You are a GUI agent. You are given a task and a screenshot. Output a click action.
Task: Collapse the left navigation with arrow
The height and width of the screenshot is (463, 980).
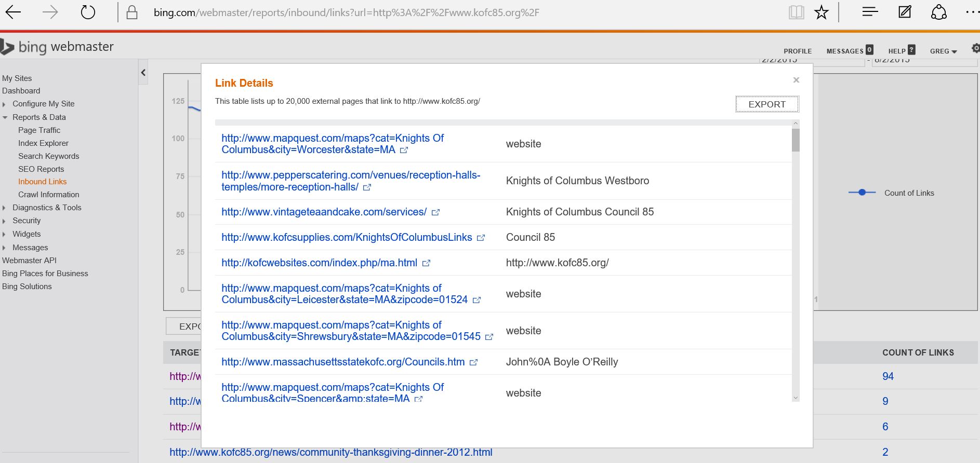(x=143, y=73)
